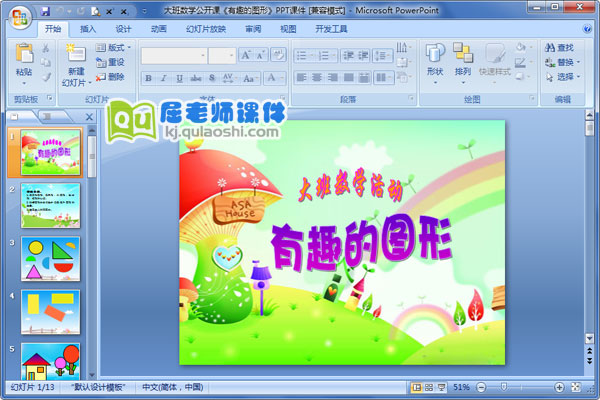This screenshot has width=600, height=400.
Task: Add a new slide icon
Action: coord(76,54)
